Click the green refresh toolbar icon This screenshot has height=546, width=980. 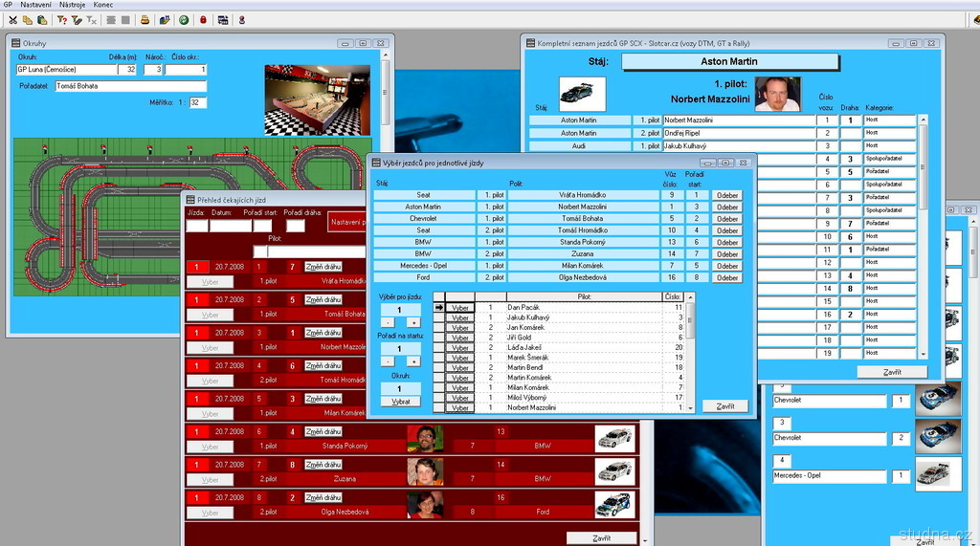pos(184,20)
